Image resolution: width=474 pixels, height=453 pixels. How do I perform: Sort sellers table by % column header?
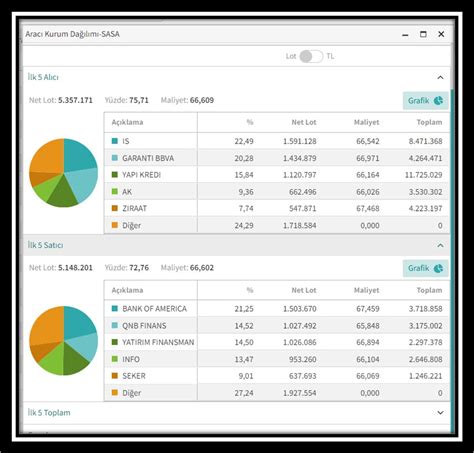click(x=250, y=290)
